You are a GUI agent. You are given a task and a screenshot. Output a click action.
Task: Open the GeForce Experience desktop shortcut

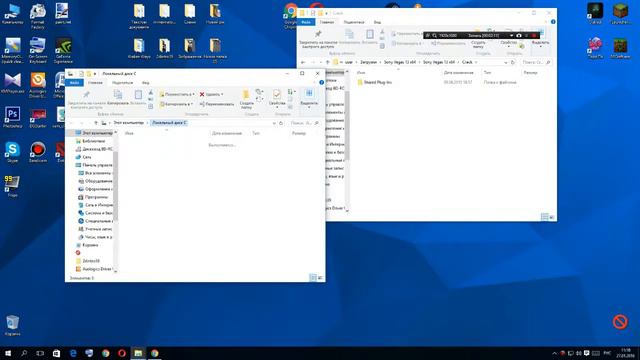63,51
